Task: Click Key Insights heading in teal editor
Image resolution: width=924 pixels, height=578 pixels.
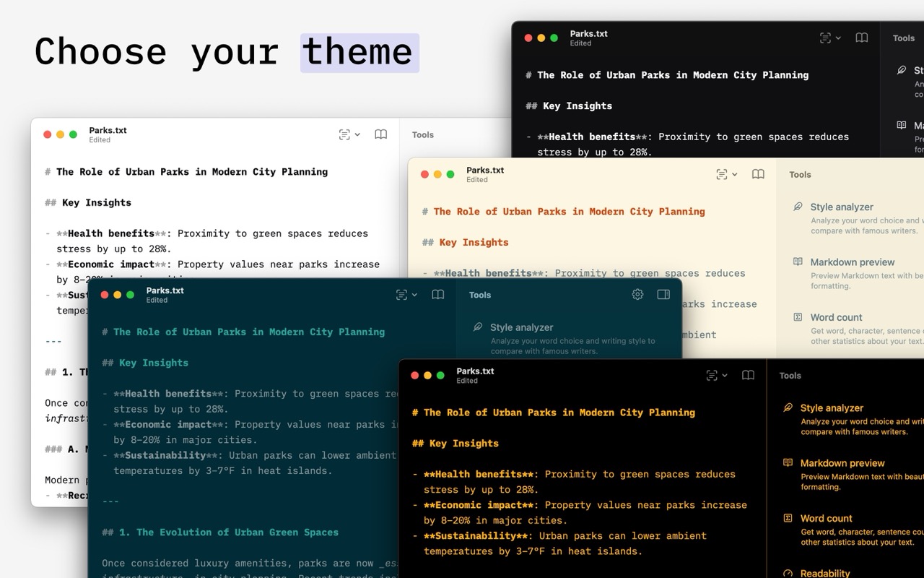Action: [x=145, y=363]
